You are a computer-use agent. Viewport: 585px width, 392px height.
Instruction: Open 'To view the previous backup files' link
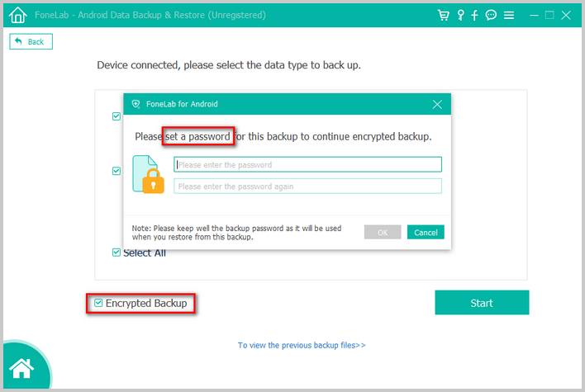pos(302,346)
